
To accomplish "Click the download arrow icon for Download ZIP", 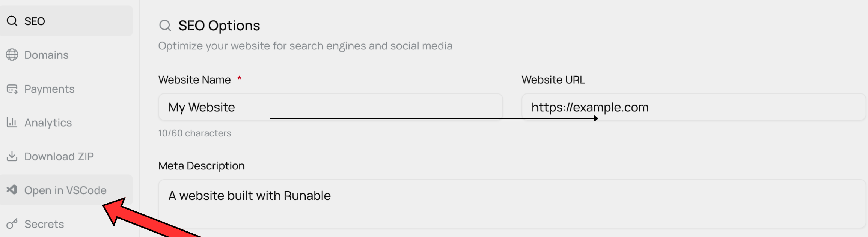I will coord(12,156).
